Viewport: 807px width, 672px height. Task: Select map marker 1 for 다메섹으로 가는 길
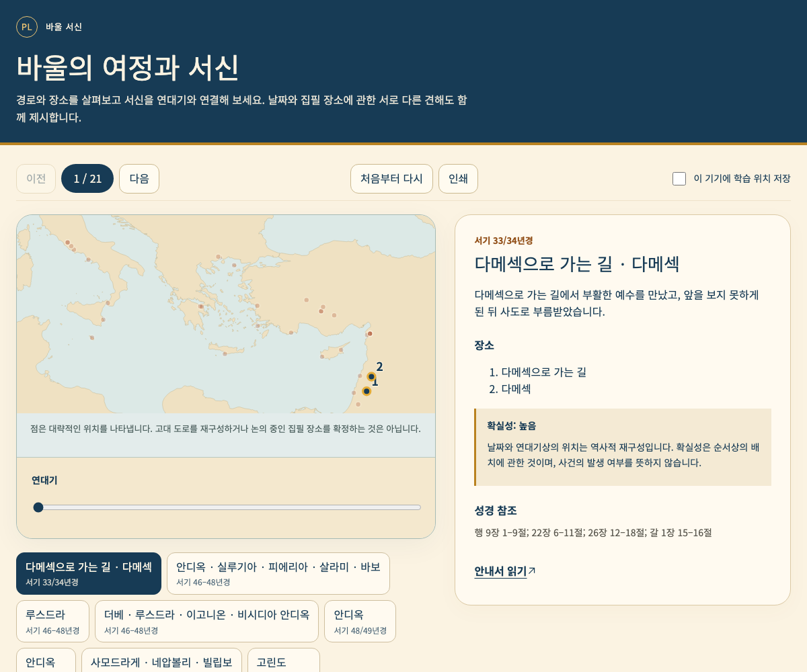coord(367,391)
